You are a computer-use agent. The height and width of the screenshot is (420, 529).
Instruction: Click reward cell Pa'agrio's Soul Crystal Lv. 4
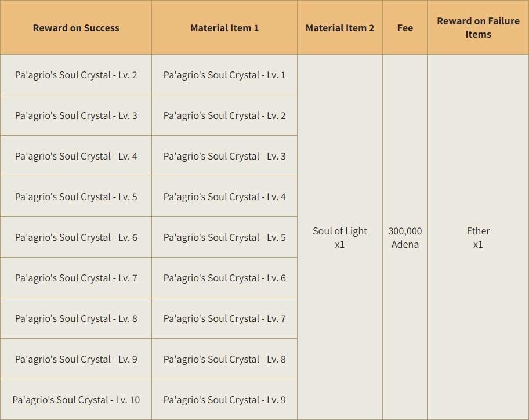(x=76, y=156)
